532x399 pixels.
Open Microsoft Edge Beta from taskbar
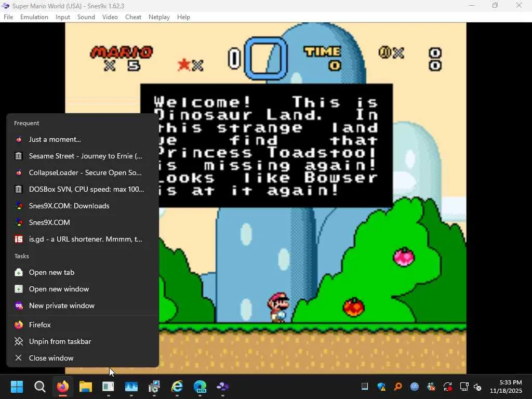[200, 387]
